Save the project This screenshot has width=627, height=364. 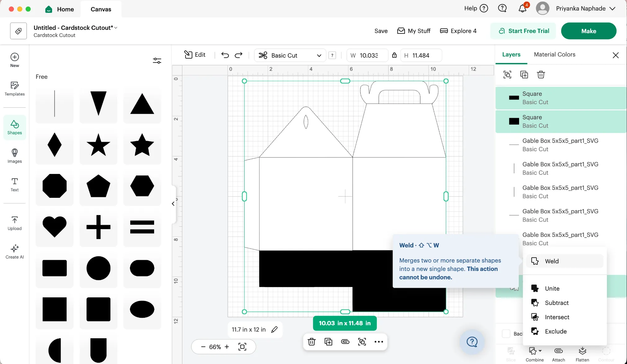(x=381, y=31)
